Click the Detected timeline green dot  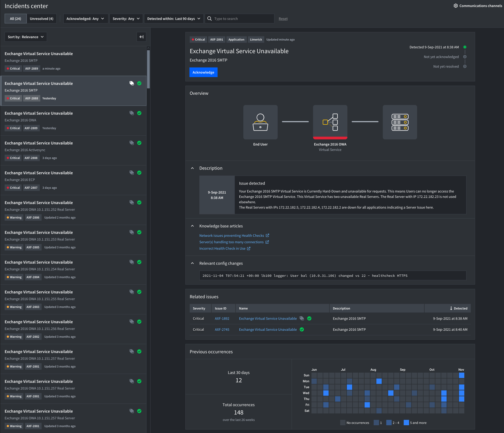pyautogui.click(x=465, y=47)
